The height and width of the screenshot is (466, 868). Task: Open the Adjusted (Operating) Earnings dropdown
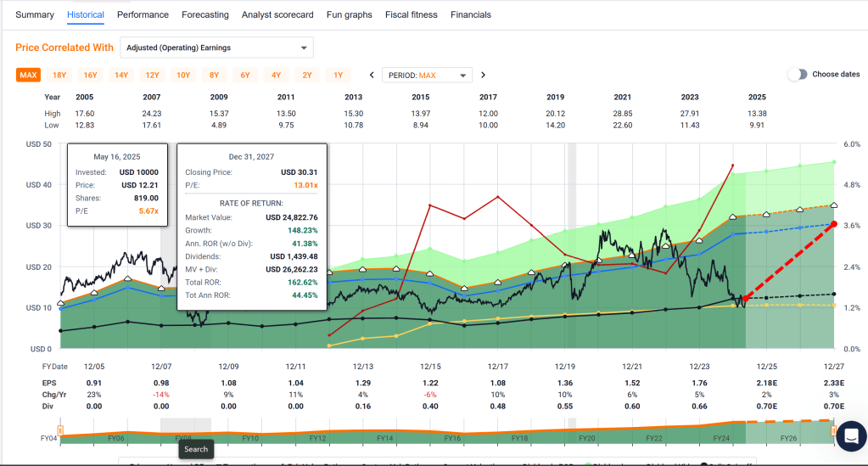(x=216, y=48)
